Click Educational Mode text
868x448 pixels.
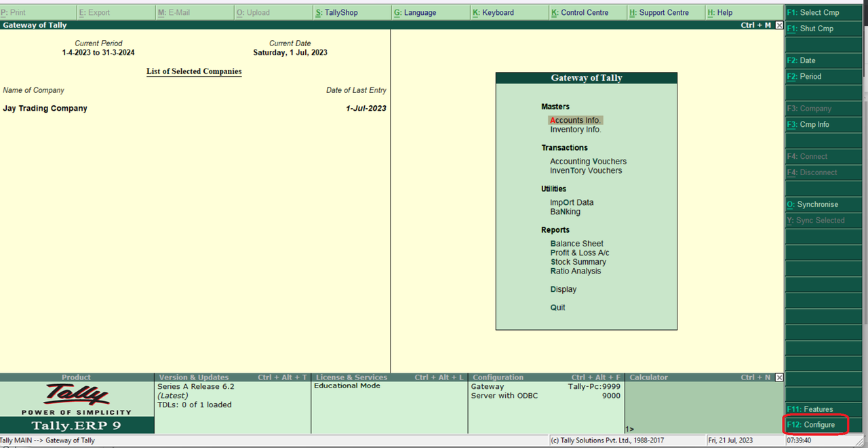tap(347, 386)
